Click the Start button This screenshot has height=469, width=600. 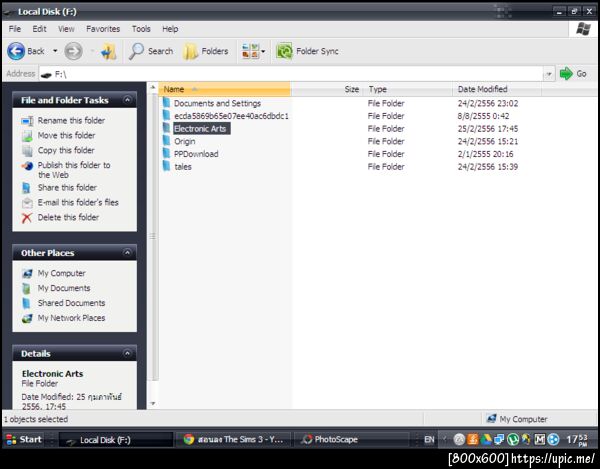pos(24,439)
